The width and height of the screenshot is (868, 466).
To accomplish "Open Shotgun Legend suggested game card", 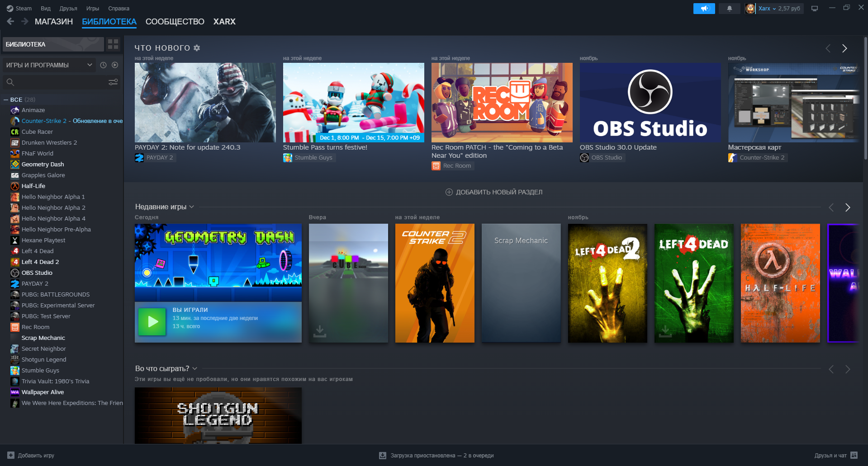I will 218,415.
